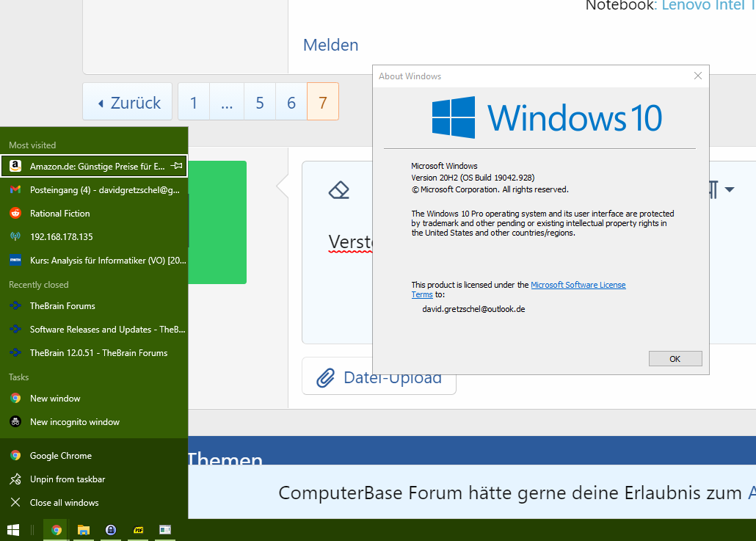Open the PDF app in the taskbar
Image resolution: width=756 pixels, height=541 pixels.
[139, 530]
